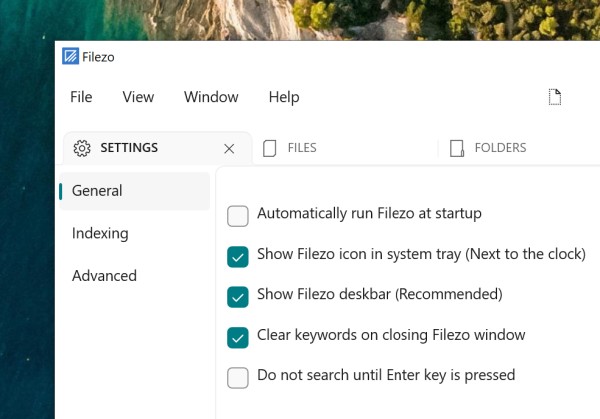
Task: Click the gear icon on Settings tab
Action: (x=83, y=148)
